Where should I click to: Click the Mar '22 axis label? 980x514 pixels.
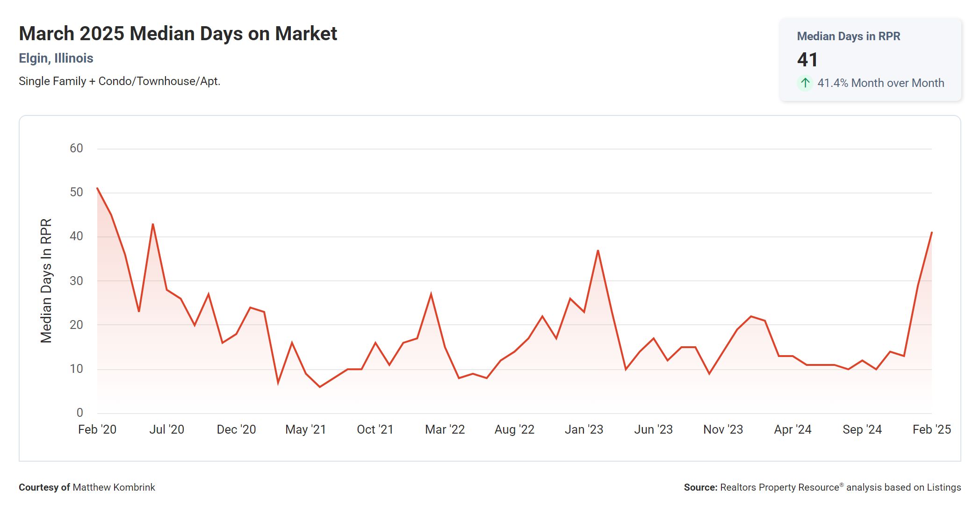pos(445,429)
